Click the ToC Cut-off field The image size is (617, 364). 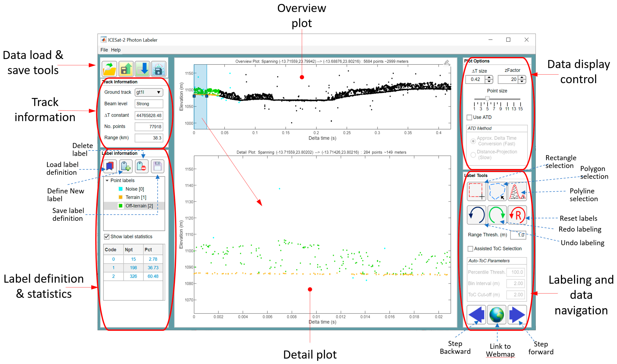[x=515, y=295]
